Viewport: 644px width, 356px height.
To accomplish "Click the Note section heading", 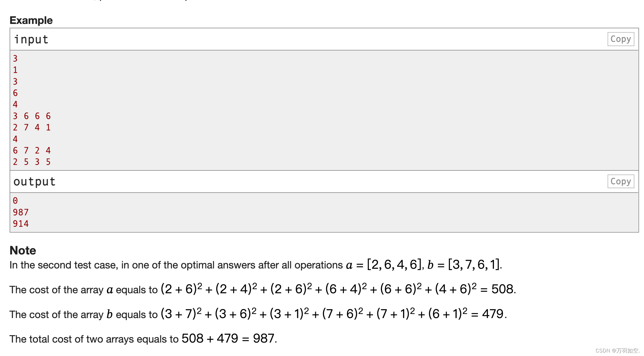I will pyautogui.click(x=22, y=250).
